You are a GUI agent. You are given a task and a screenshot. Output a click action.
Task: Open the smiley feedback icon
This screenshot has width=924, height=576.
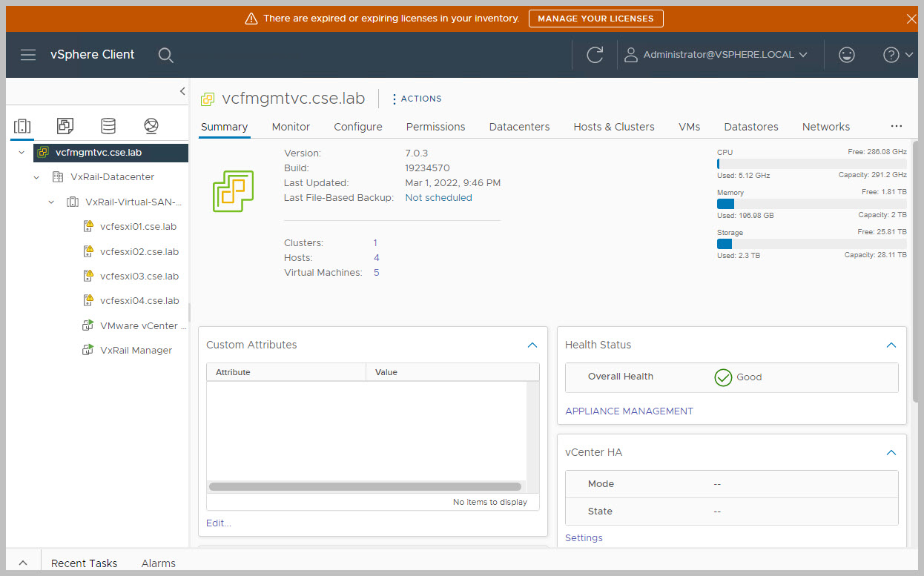[x=846, y=55]
